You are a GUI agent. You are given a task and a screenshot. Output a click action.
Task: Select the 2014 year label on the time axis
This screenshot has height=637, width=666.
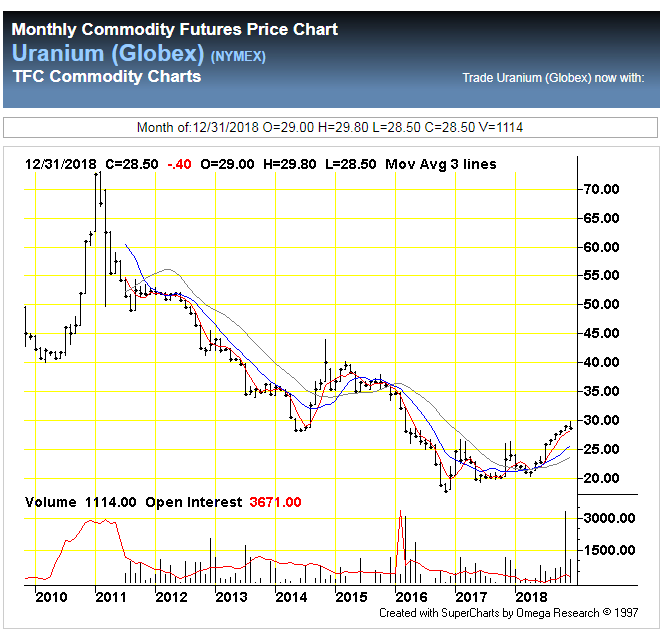(292, 597)
